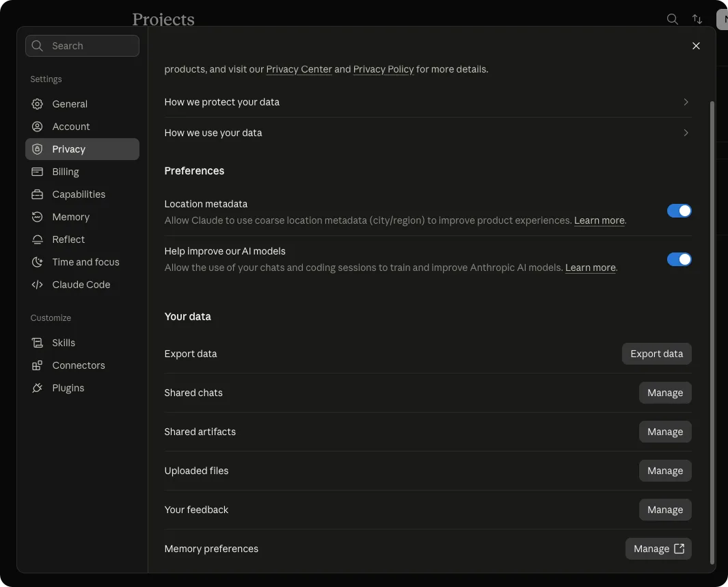Image resolution: width=728 pixels, height=587 pixels.
Task: Open Plugins page
Action: (82, 388)
